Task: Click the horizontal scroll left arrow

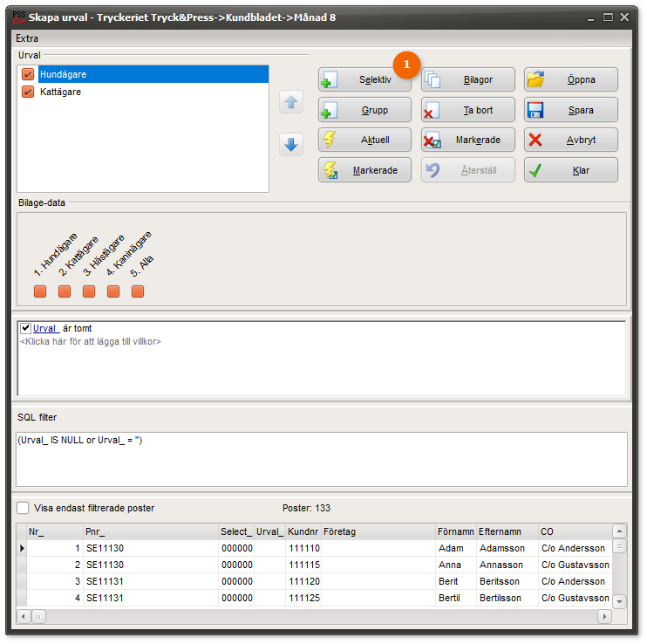Action: pyautogui.click(x=24, y=616)
